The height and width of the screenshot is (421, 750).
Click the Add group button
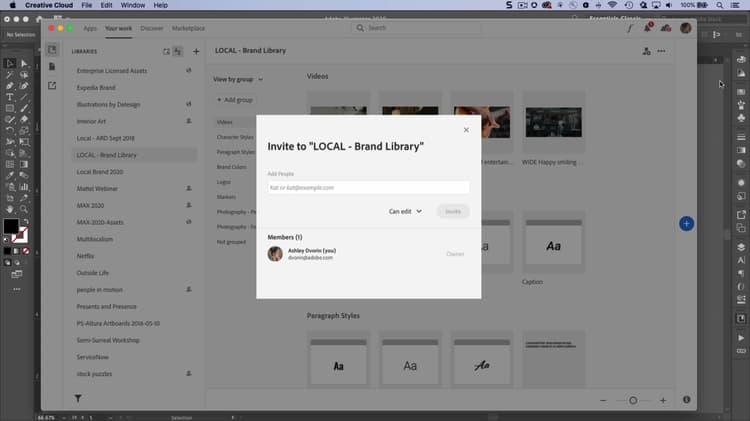(235, 100)
